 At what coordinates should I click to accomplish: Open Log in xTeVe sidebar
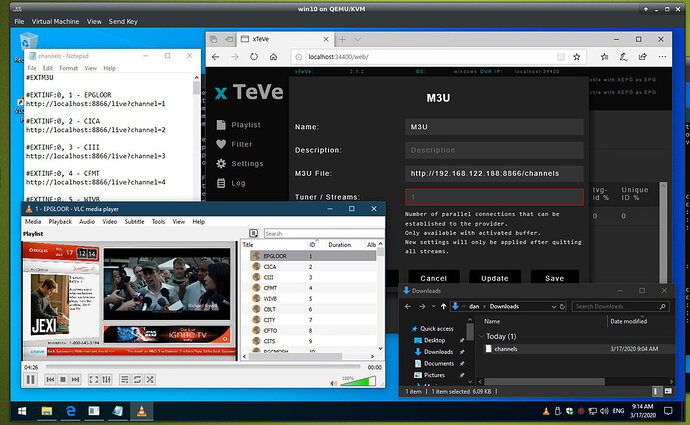tap(231, 183)
